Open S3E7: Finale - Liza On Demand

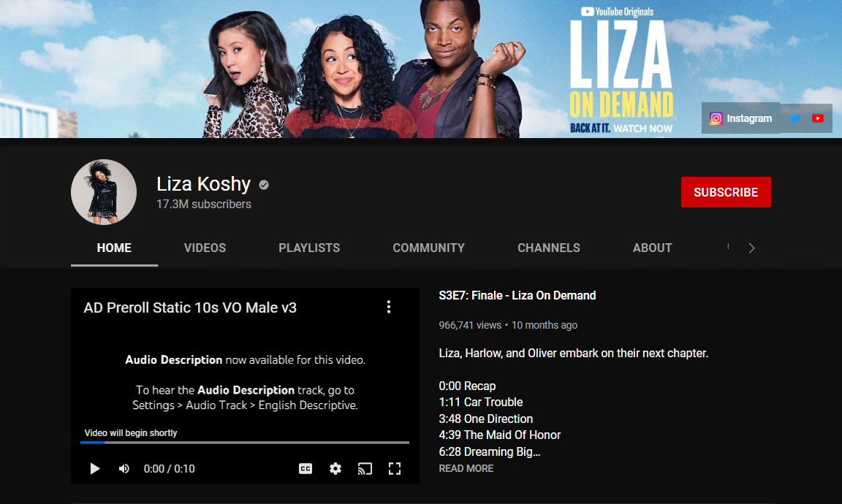(x=517, y=295)
